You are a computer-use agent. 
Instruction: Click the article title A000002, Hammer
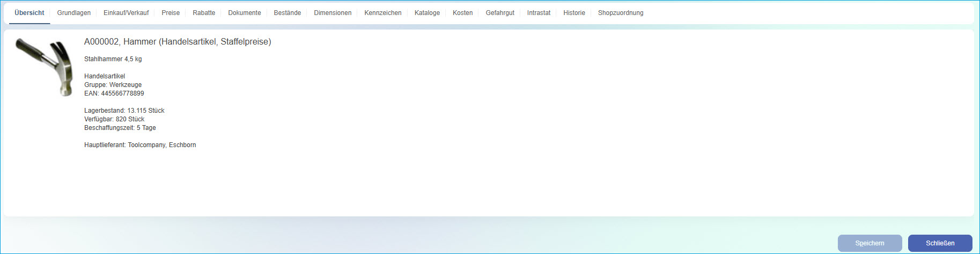coord(178,42)
